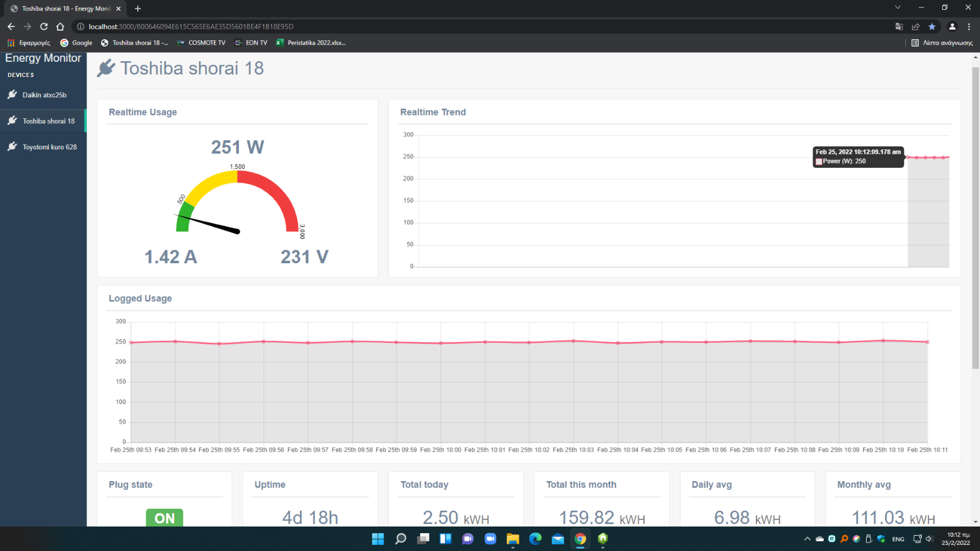This screenshot has width=980, height=551.
Task: Open the Λίστα ανάγνωσης reading list
Action: coord(942,43)
